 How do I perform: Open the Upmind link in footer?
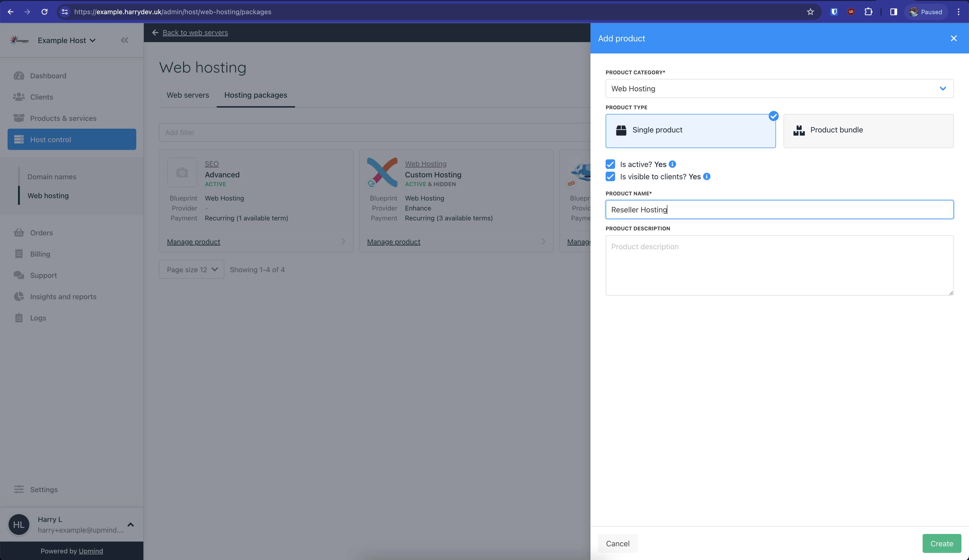[x=91, y=551]
